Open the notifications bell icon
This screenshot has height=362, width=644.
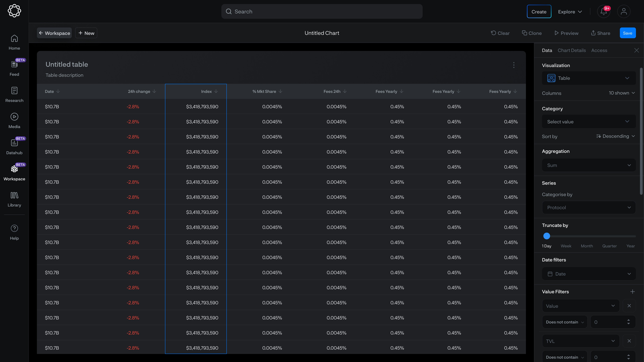tap(604, 12)
